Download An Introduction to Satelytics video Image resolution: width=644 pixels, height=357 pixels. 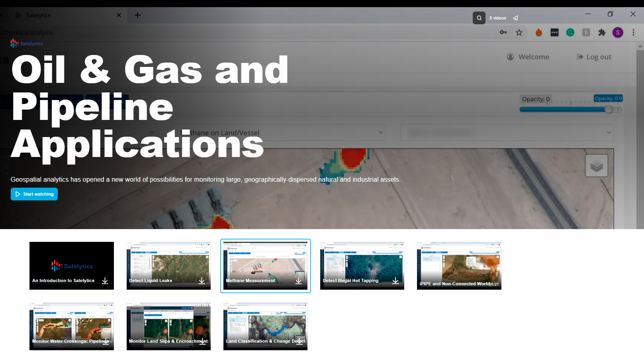(105, 280)
